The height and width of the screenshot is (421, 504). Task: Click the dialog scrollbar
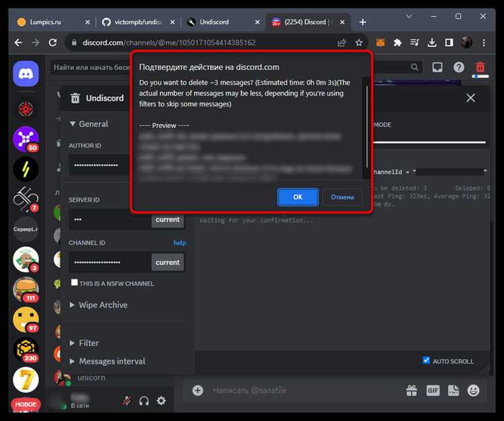click(x=366, y=126)
